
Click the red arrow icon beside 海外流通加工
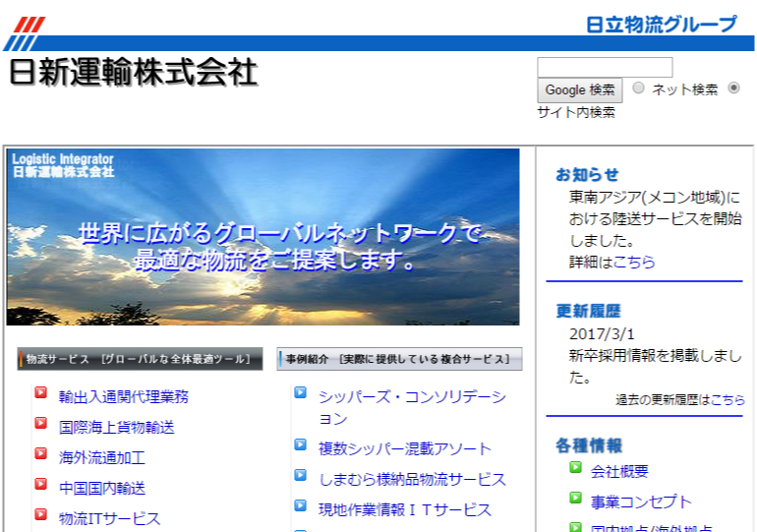point(41,453)
